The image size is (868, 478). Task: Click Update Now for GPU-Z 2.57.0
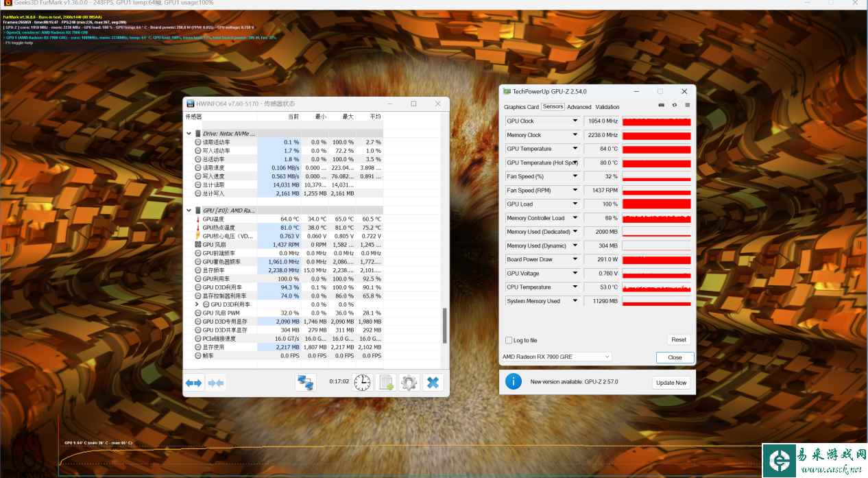pyautogui.click(x=671, y=383)
